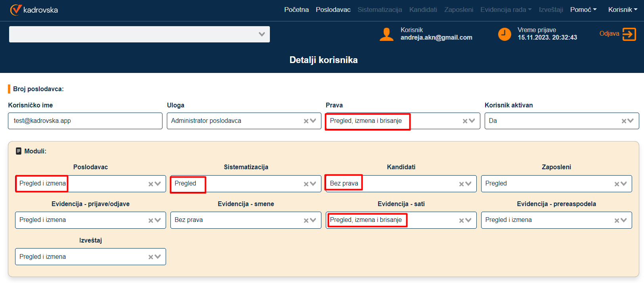This screenshot has height=283, width=644.
Task: Open the empty employer selector dropdown
Action: coord(262,34)
